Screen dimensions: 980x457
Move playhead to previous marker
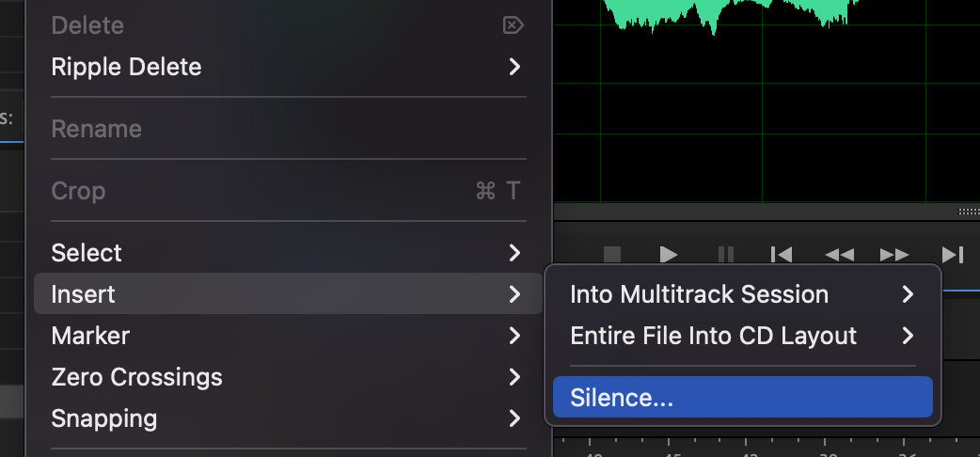(x=782, y=255)
